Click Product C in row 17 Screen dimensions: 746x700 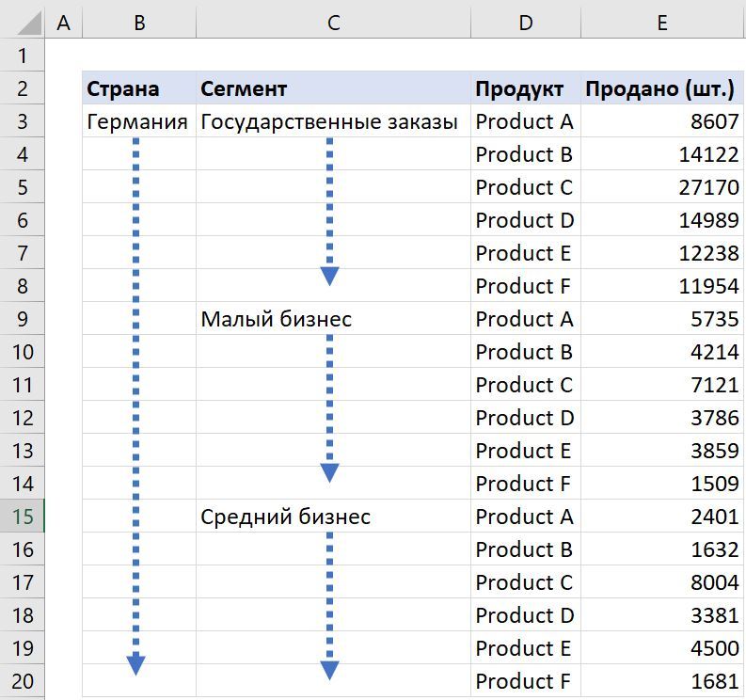coord(526,582)
